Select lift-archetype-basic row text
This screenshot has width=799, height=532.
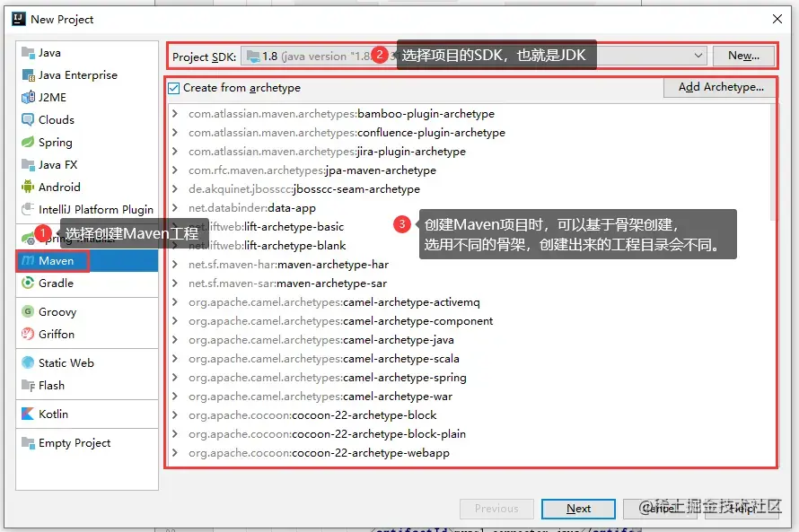266,227
